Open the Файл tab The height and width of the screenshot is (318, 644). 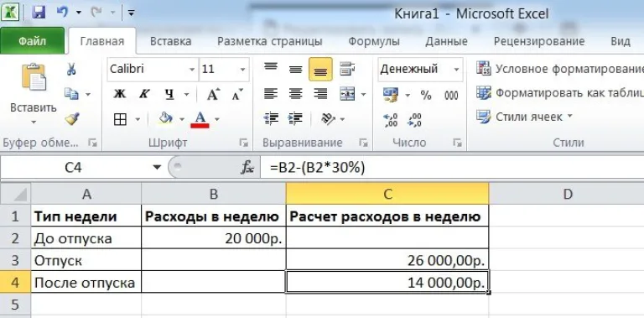(32, 41)
